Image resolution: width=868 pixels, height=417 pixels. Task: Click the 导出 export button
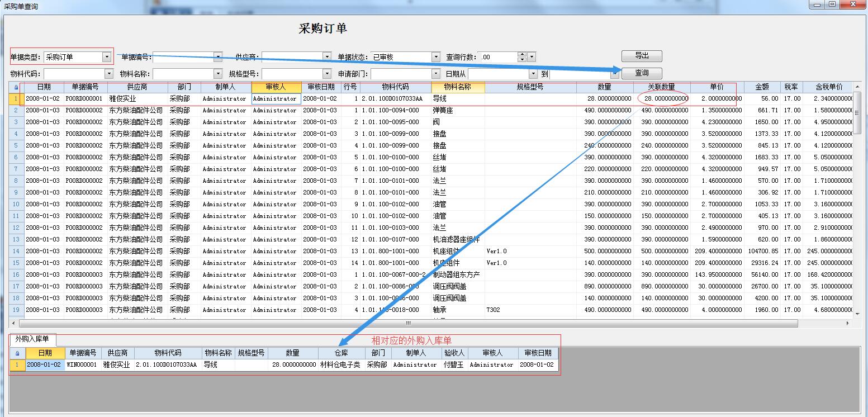(641, 56)
